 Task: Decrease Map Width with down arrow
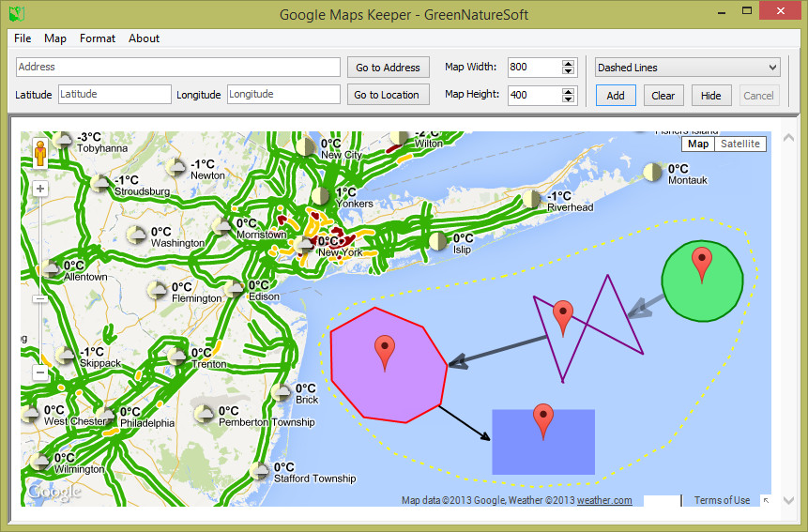(568, 71)
